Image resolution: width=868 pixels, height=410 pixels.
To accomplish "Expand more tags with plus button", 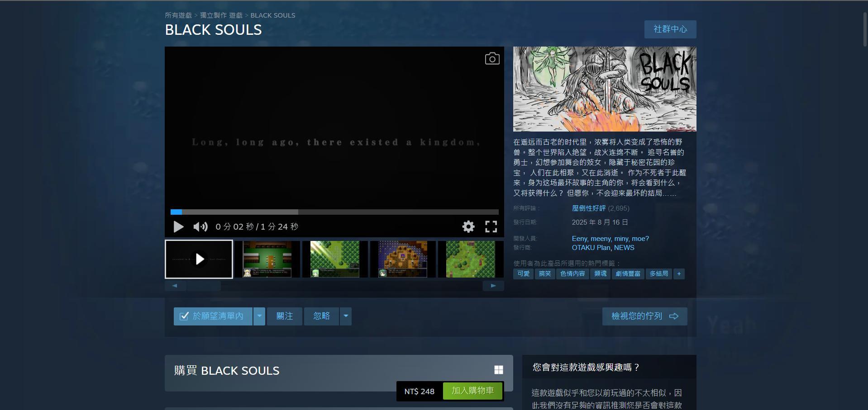I will pos(679,274).
